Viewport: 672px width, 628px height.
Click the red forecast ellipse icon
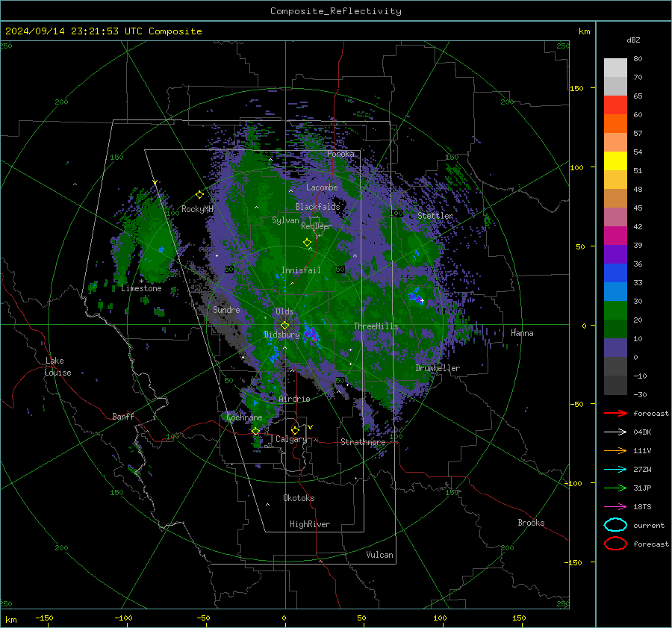[x=615, y=544]
